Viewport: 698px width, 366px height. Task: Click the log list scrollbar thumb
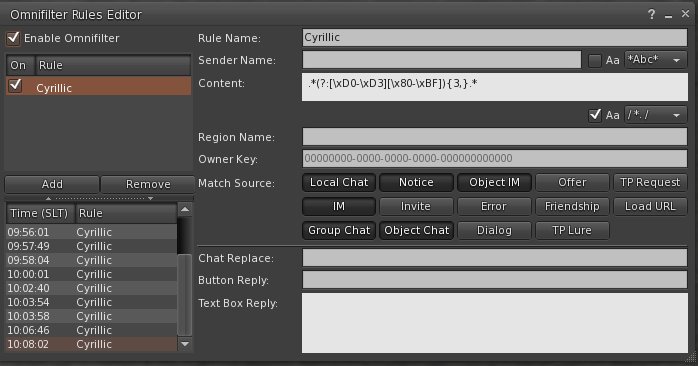184,295
